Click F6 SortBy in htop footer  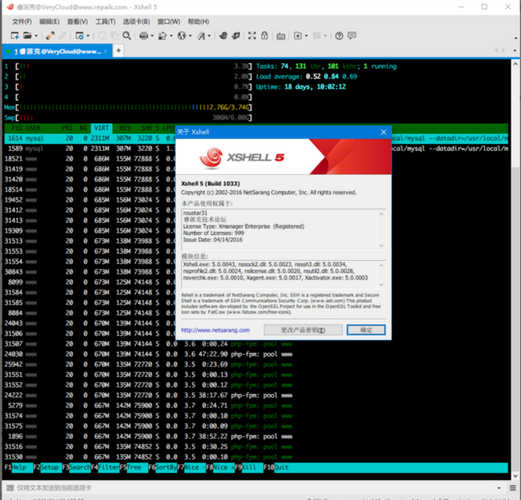pos(163,468)
